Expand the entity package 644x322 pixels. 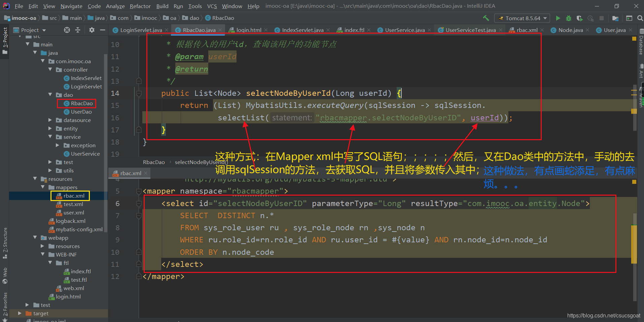tap(50, 128)
